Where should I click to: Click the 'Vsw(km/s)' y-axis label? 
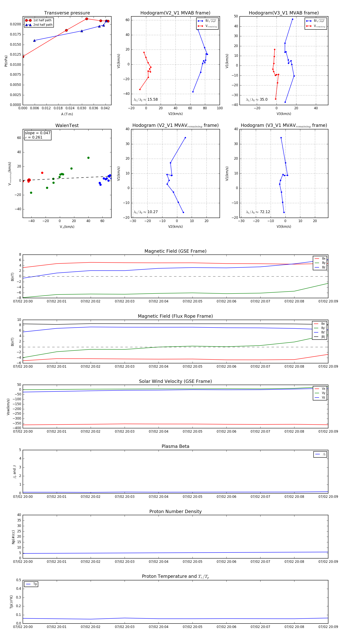point(8,407)
